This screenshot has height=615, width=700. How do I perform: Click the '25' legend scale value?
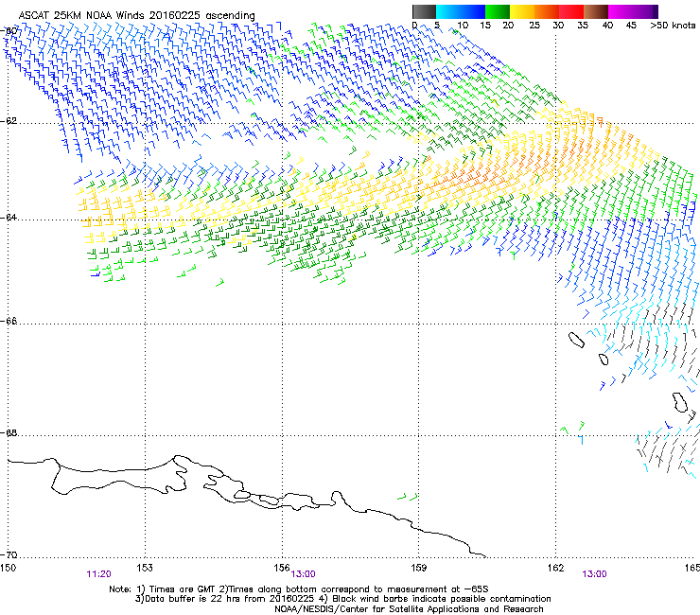tap(534, 25)
